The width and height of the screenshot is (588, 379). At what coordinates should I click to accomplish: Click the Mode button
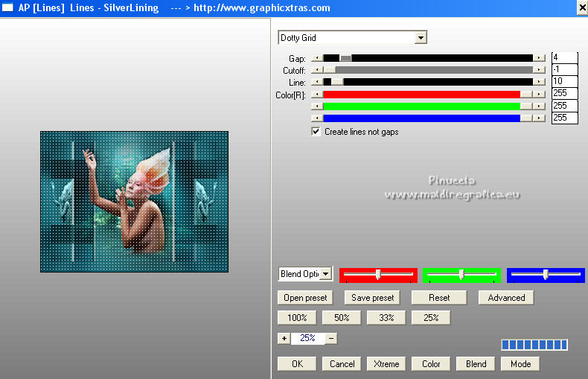pos(520,364)
